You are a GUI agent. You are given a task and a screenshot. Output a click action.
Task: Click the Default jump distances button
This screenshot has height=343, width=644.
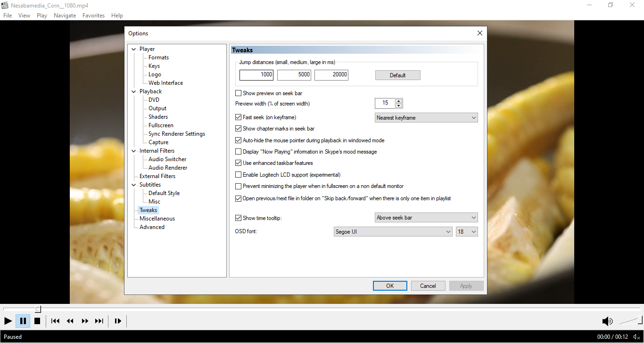pos(397,75)
